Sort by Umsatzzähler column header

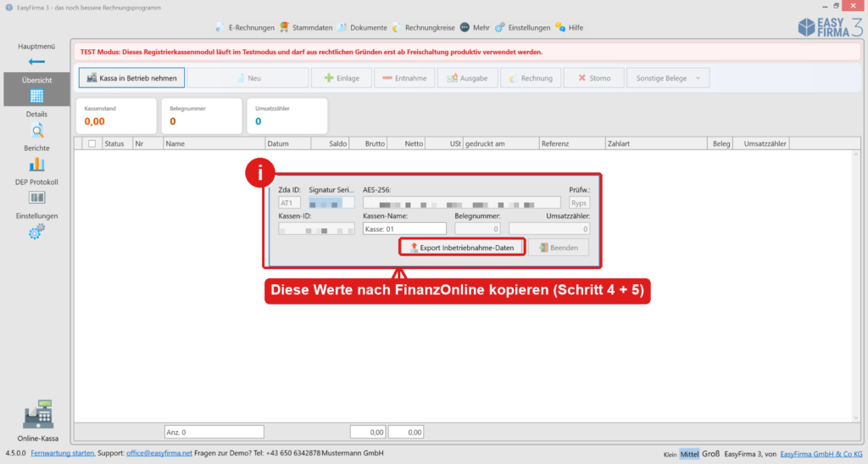pyautogui.click(x=762, y=143)
